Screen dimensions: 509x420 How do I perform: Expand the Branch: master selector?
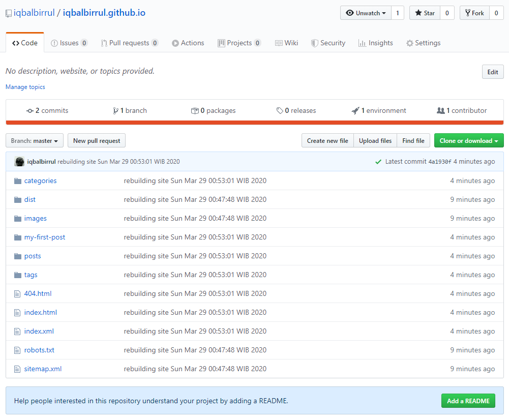35,141
